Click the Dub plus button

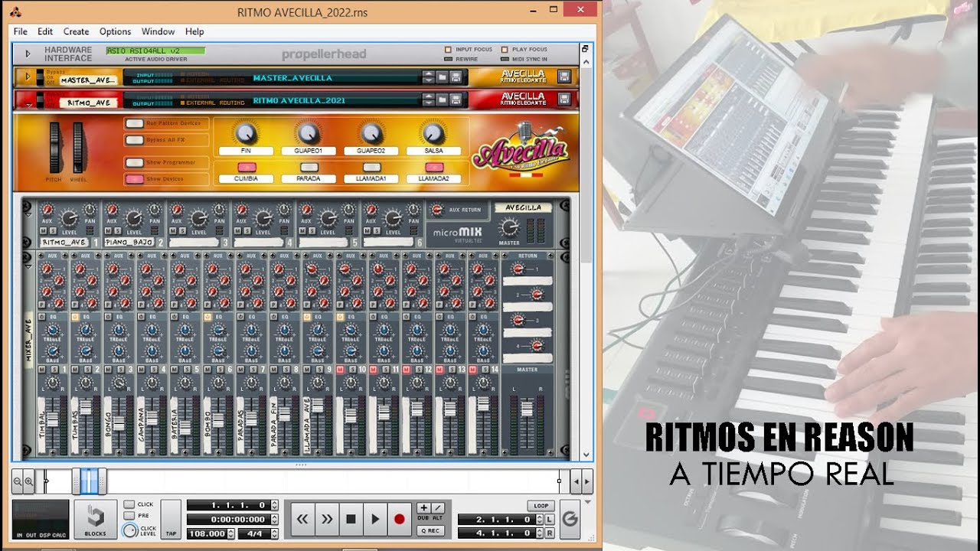click(x=424, y=507)
